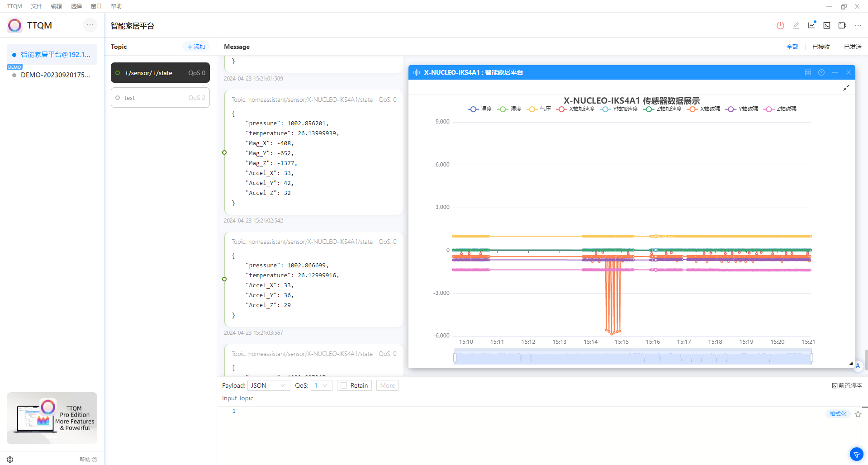Open the script terminal icon
Image resolution: width=868 pixels, height=465 pixels.
coord(827,25)
